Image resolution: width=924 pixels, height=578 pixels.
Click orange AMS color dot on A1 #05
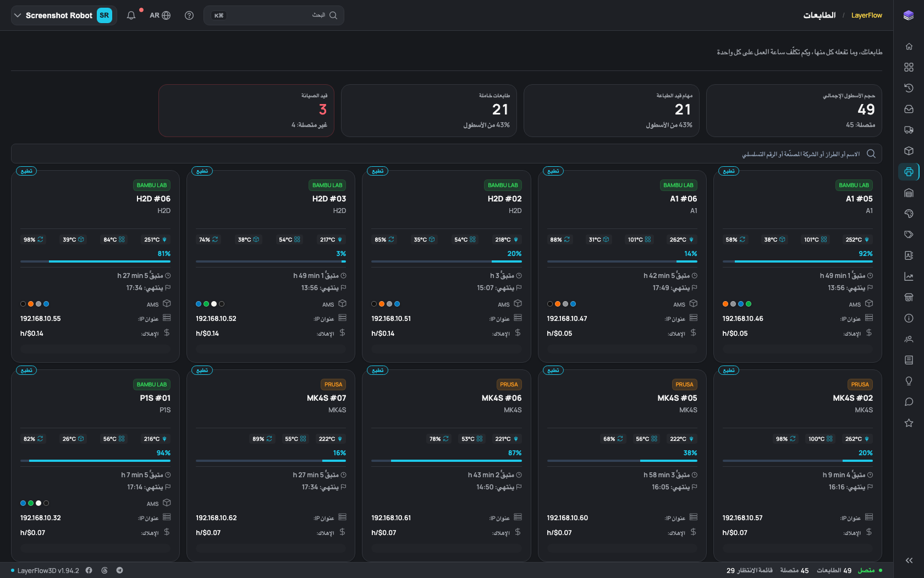(x=725, y=304)
